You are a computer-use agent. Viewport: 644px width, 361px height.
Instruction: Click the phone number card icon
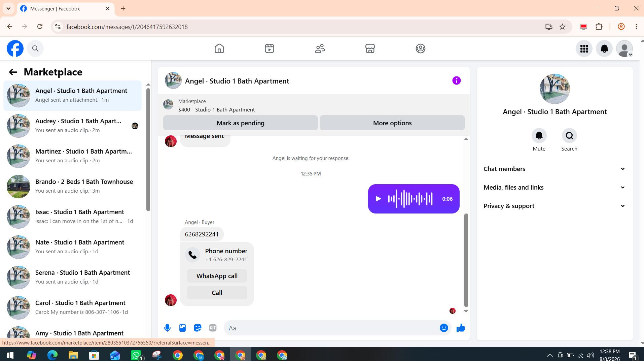point(193,255)
